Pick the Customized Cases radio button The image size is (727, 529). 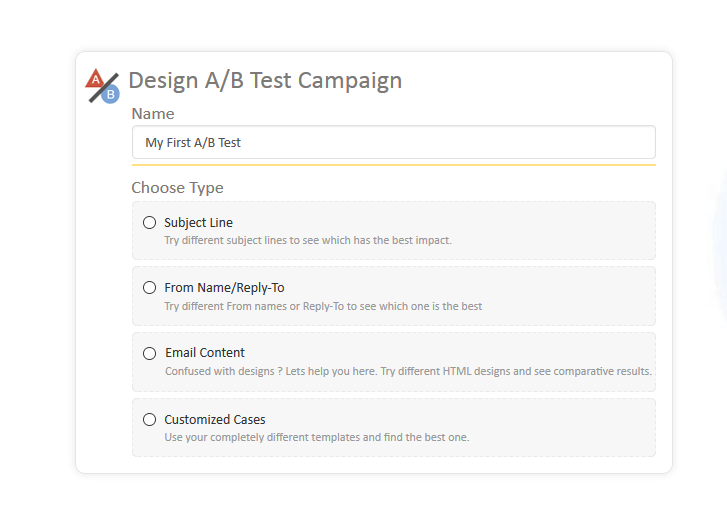(x=150, y=420)
